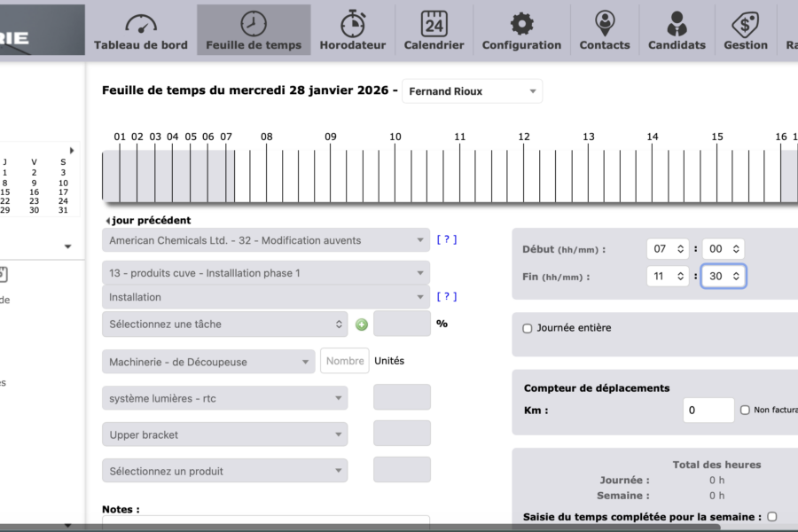
Task: Open Configuration gear icon
Action: pyautogui.click(x=521, y=24)
